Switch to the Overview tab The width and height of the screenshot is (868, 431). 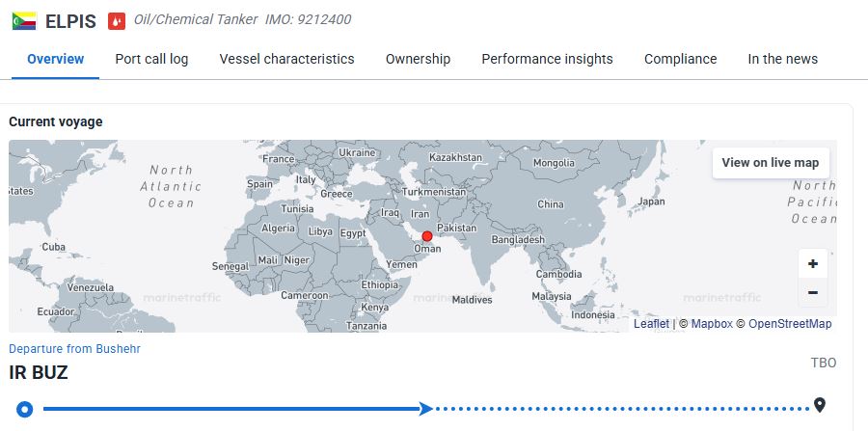click(x=55, y=59)
